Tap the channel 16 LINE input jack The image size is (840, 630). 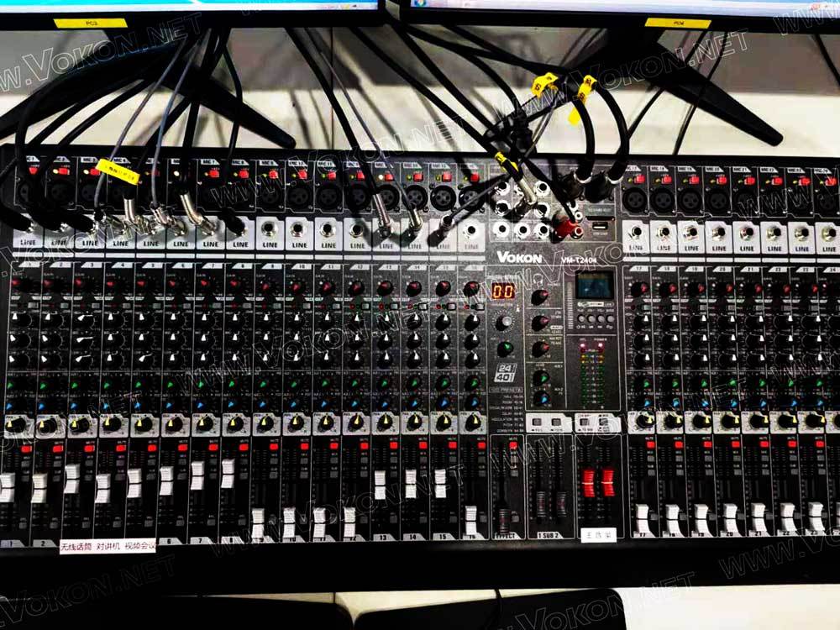point(471,231)
